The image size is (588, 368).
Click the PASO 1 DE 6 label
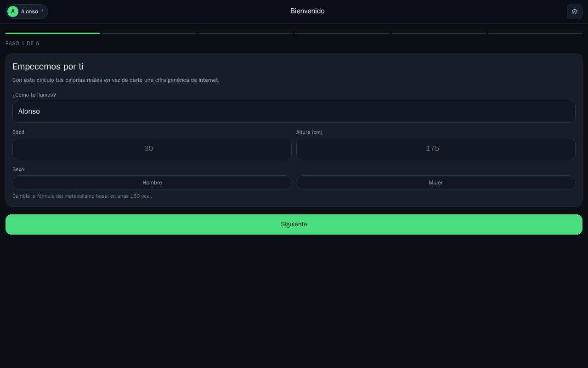[x=22, y=43]
